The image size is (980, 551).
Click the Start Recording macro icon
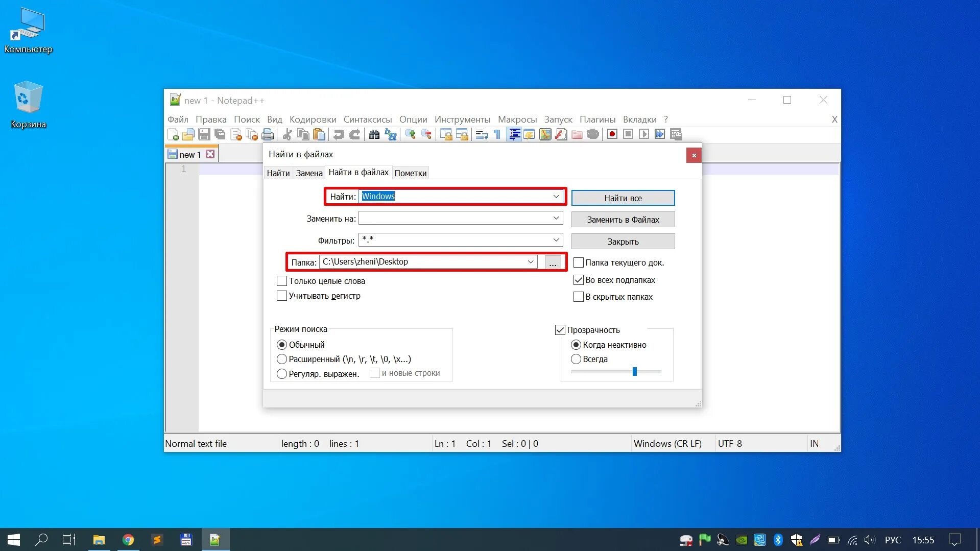[x=612, y=134]
